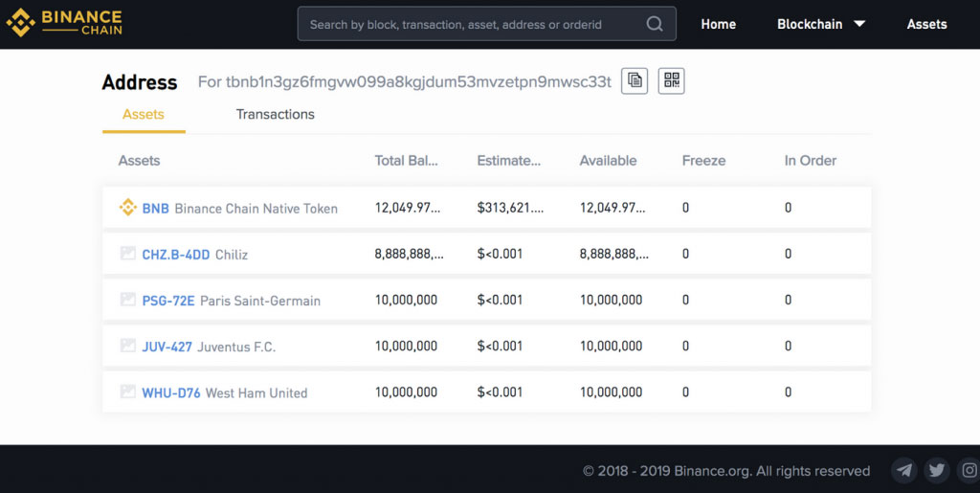Click BNB total balance 12,049.97...
Image resolution: width=980 pixels, height=493 pixels.
tap(408, 208)
